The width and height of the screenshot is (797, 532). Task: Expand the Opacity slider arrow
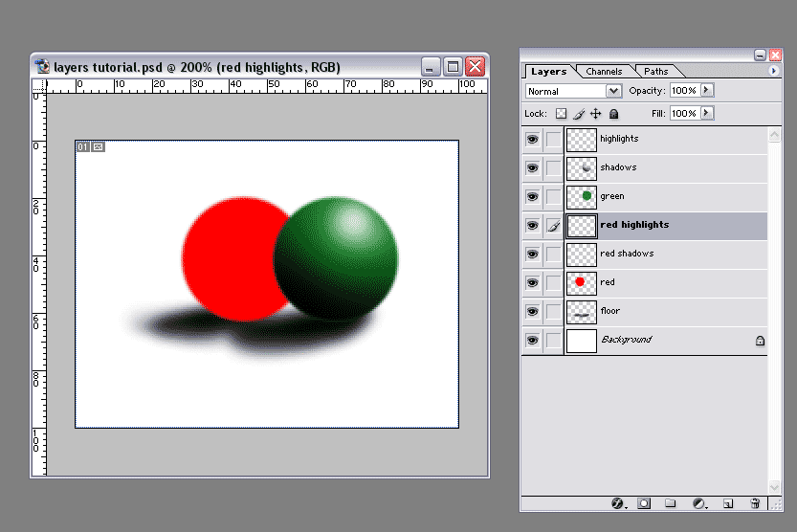[x=707, y=90]
